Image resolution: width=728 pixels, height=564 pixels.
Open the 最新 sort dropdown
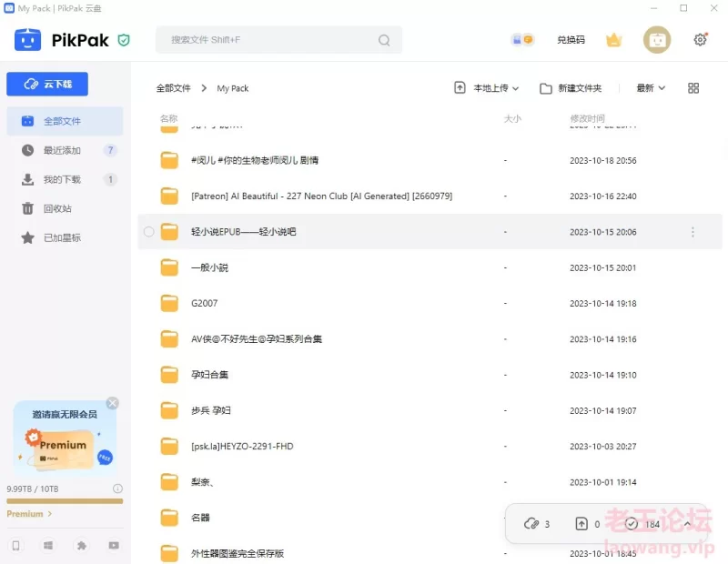pyautogui.click(x=651, y=88)
